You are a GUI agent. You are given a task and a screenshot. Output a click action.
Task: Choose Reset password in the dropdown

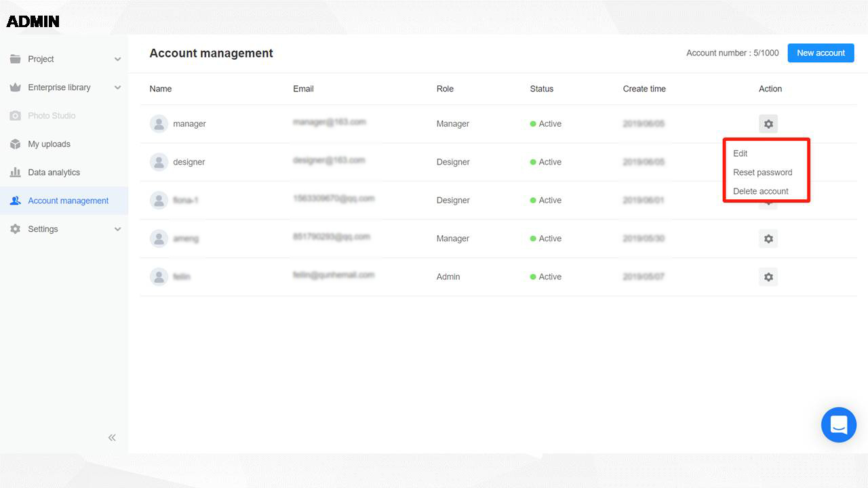(762, 172)
